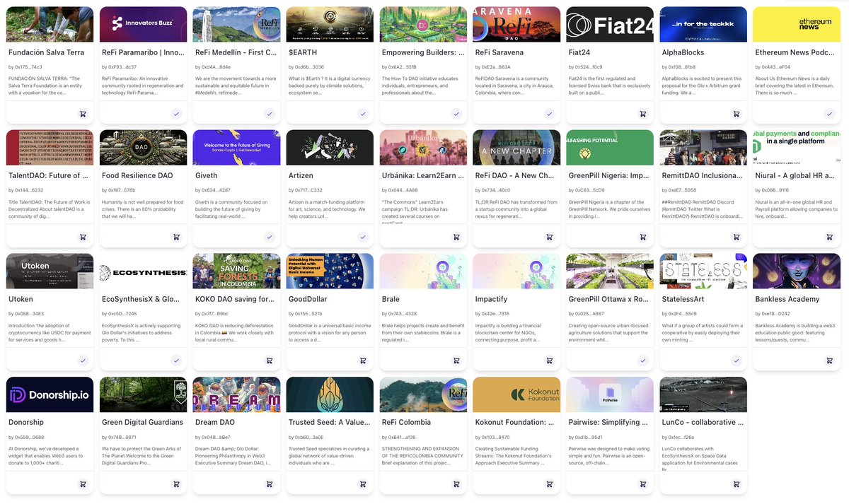
Task: Click cart icon on ReFi Colombia card
Action: [456, 484]
